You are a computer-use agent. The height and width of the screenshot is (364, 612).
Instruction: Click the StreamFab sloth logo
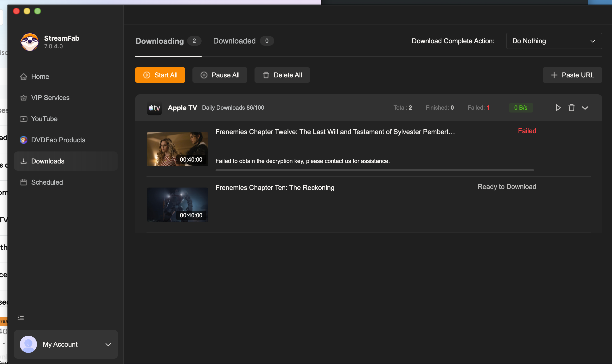click(x=29, y=42)
